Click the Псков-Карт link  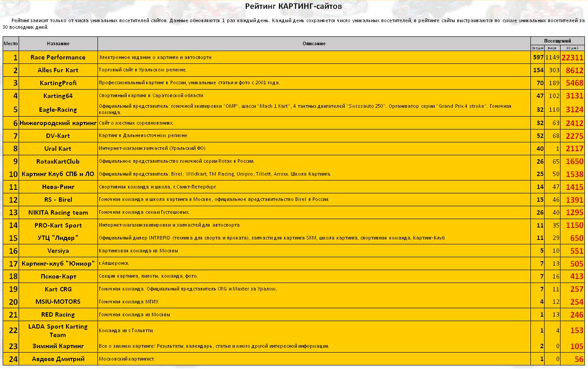(58, 276)
